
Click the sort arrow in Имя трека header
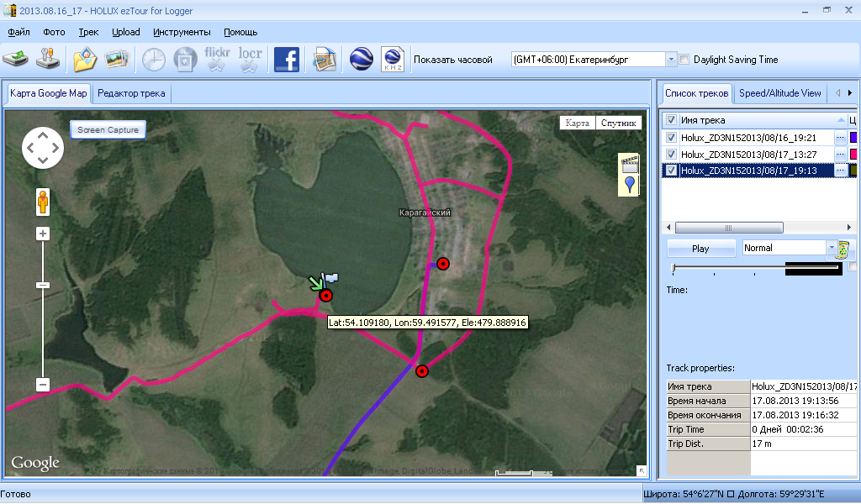(x=841, y=119)
